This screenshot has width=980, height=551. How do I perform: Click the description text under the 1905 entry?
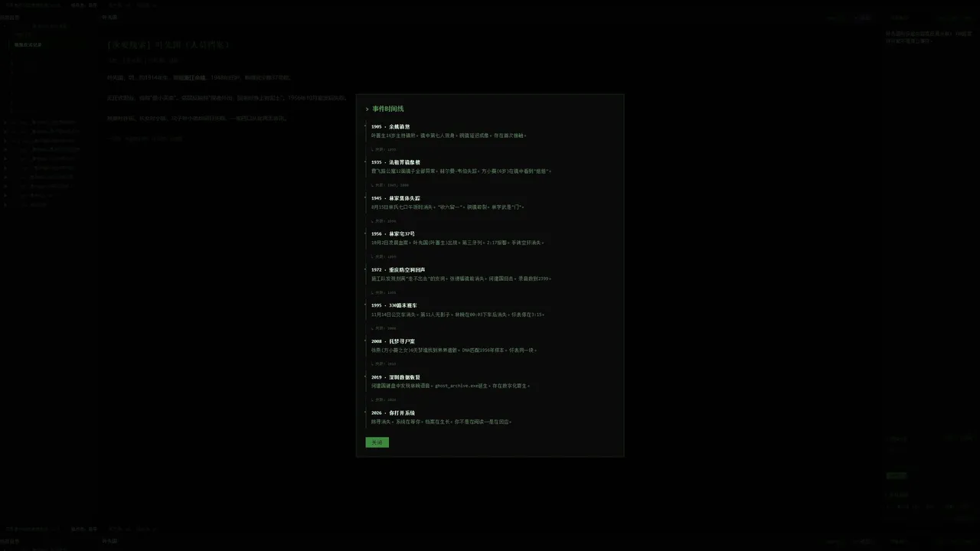(x=449, y=135)
